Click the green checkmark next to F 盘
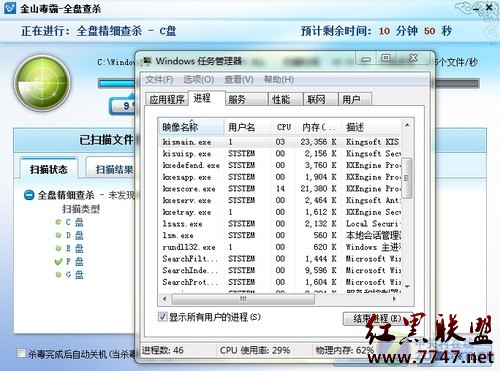This screenshot has width=500, height=371. (x=58, y=262)
